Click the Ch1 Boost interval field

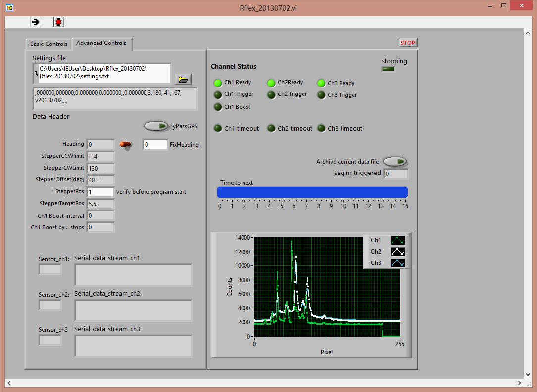point(100,216)
